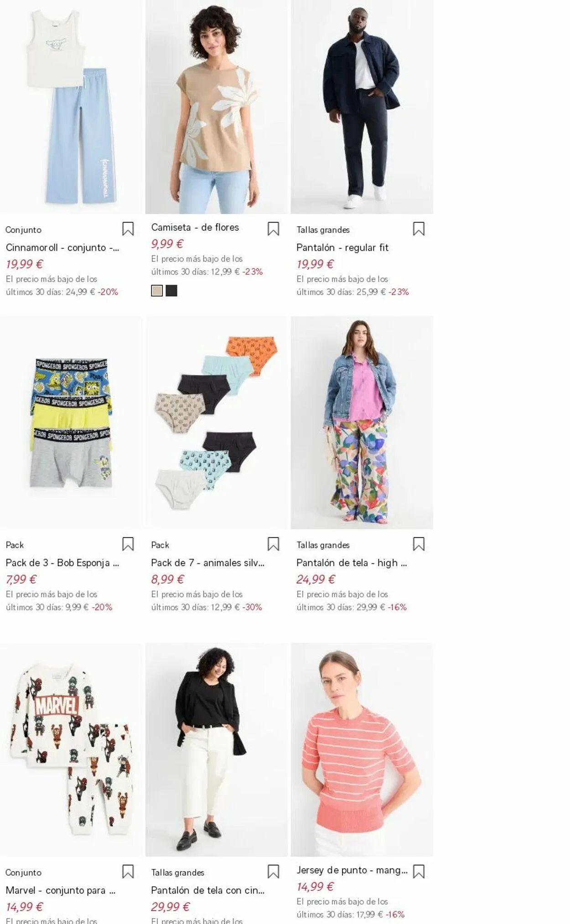Open the floral wide-leg pants image

pos(362,423)
